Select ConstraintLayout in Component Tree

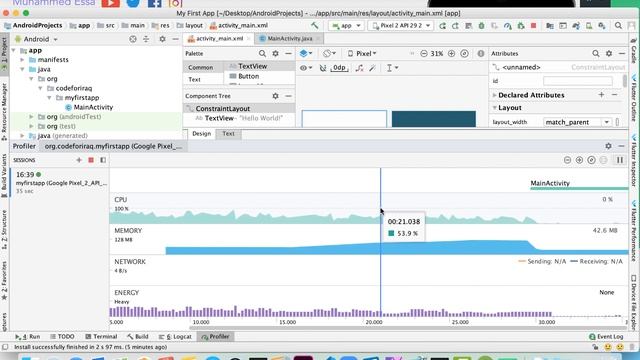click(x=222, y=109)
